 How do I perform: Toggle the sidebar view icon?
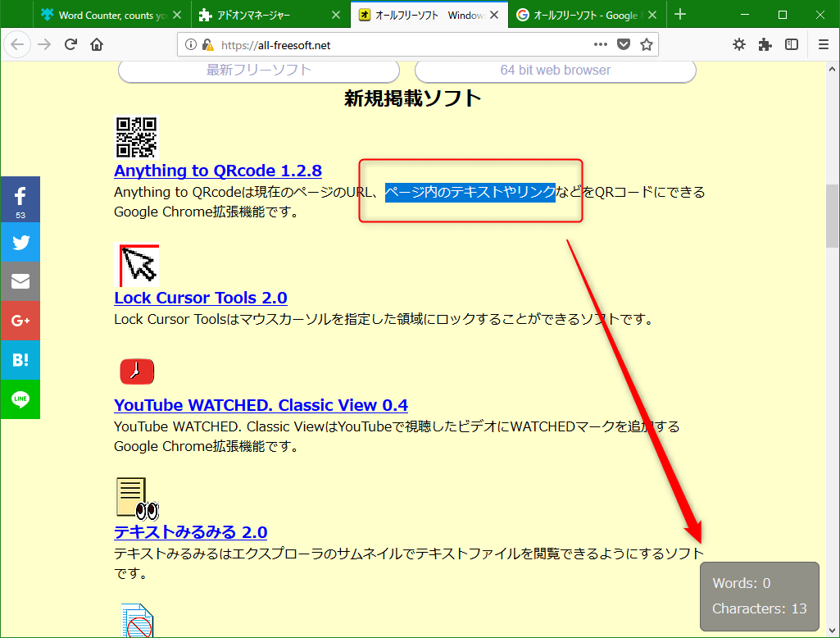point(792,44)
